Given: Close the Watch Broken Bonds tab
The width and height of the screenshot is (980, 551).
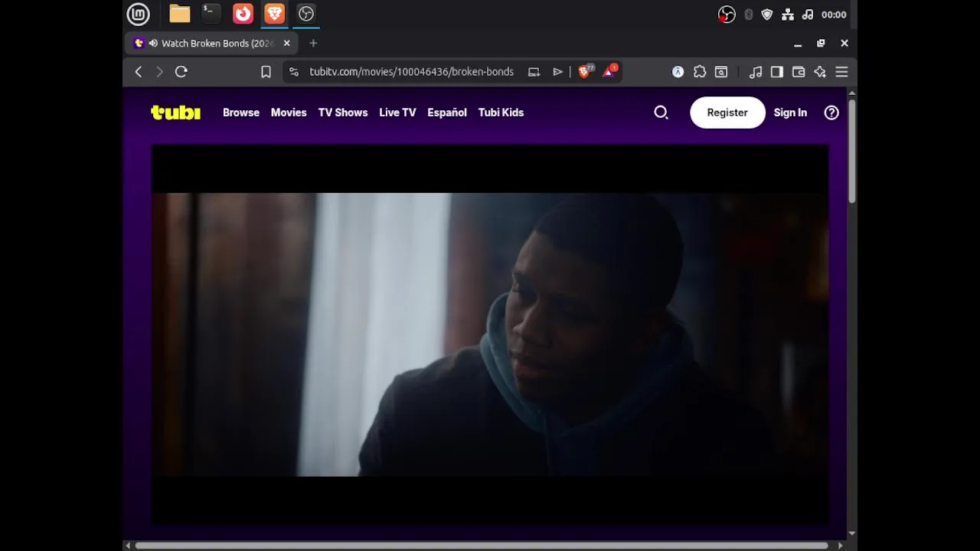Looking at the screenshot, I should (x=287, y=44).
